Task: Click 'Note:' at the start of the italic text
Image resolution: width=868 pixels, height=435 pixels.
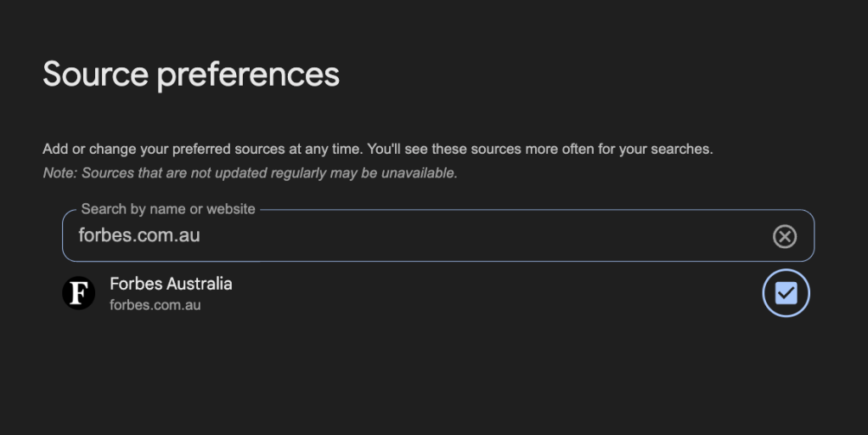Action: coord(59,173)
